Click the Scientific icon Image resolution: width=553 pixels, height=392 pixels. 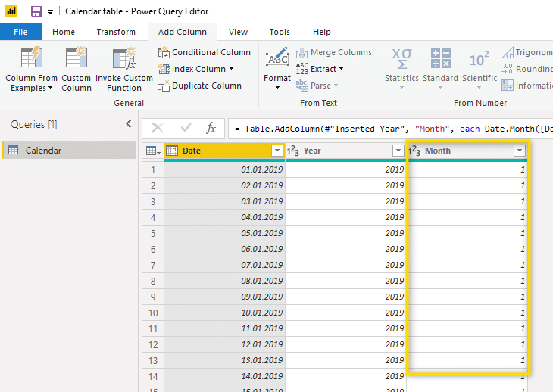[479, 58]
